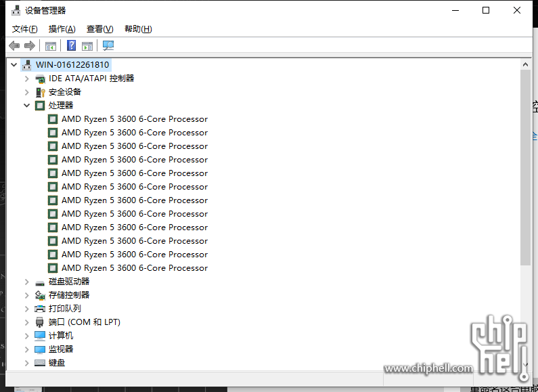The width and height of the screenshot is (538, 392).
Task: Click the Device Manager title bar icon
Action: coord(16,10)
